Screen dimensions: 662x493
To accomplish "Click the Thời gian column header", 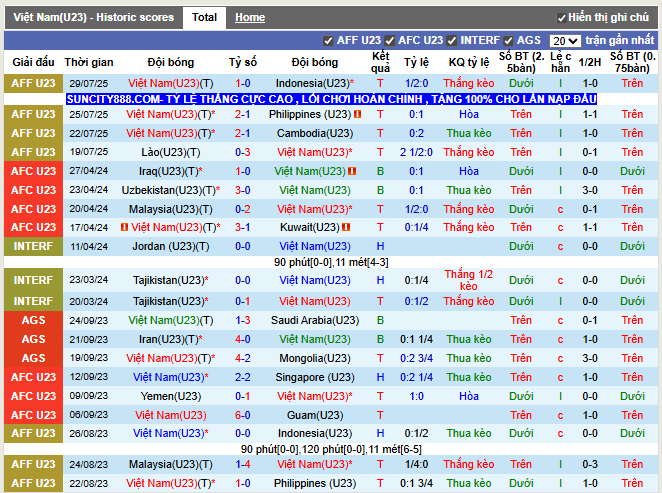I will (x=89, y=62).
